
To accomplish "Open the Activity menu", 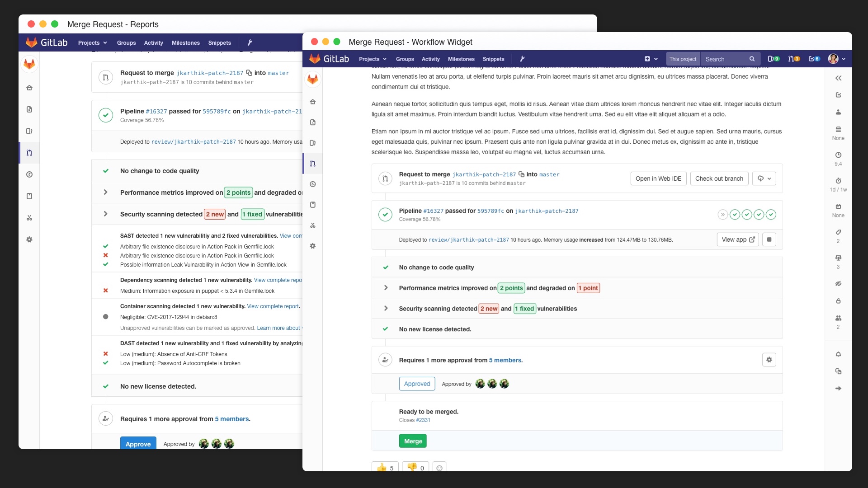I will [430, 59].
